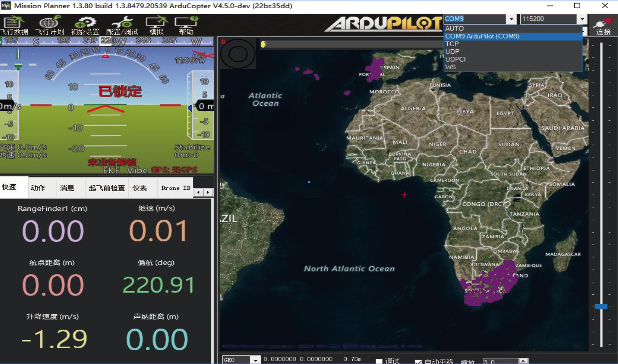Image resolution: width=618 pixels, height=364 pixels.
Task: Maximize the Mission Planner window
Action: [577, 6]
